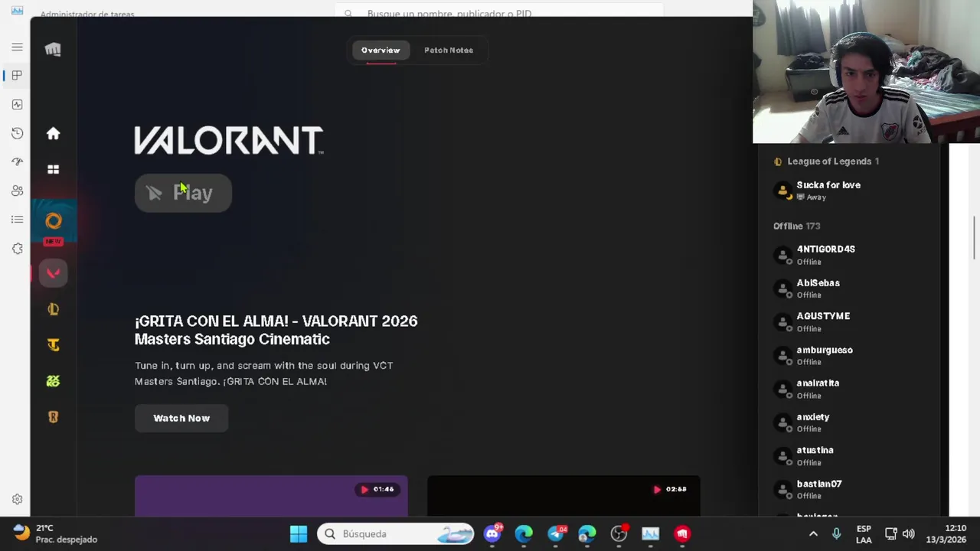
Task: Open Task Manager Processes page icon
Action: tap(17, 75)
